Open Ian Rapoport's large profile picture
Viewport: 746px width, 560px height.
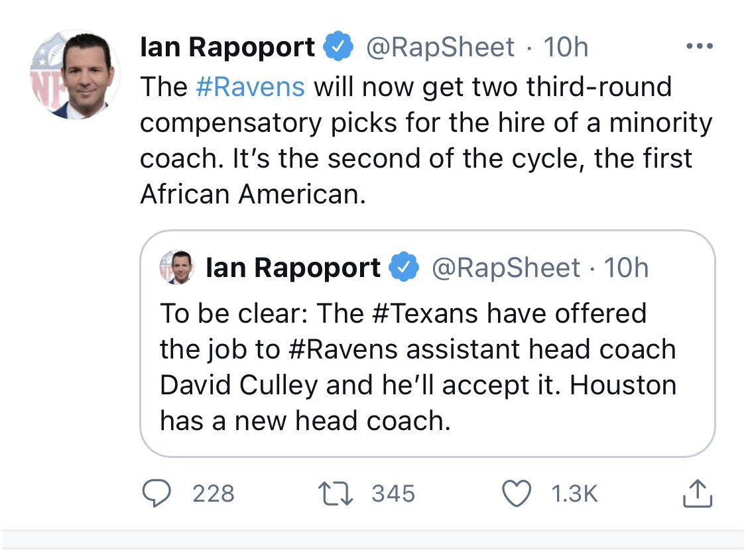click(75, 74)
